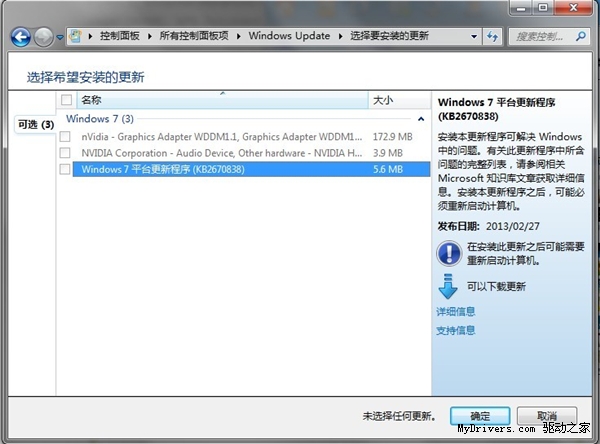The image size is (600, 444).
Task: Expand arrow after Windows Update breadcrumb
Action: 340,36
